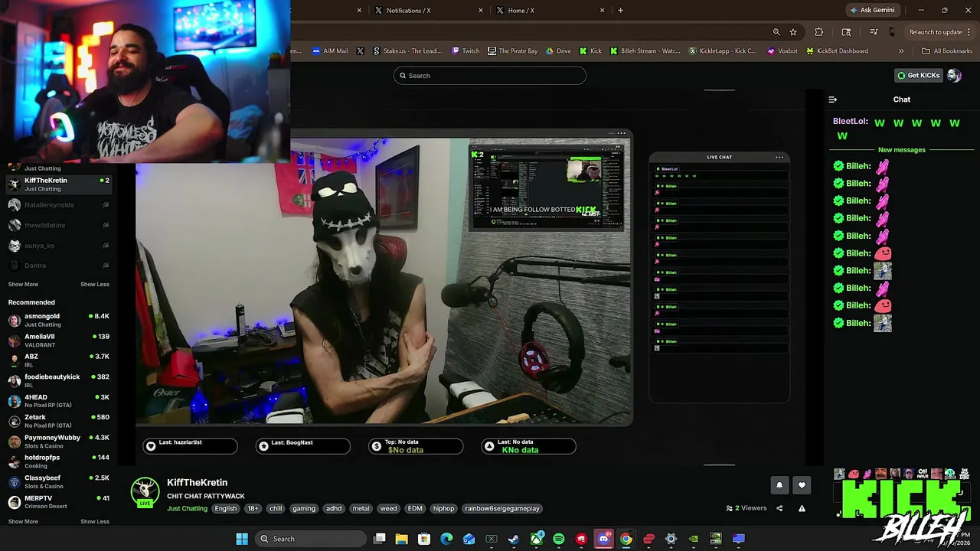Collapse following list with Show Less
The width and height of the screenshot is (980, 551).
95,285
